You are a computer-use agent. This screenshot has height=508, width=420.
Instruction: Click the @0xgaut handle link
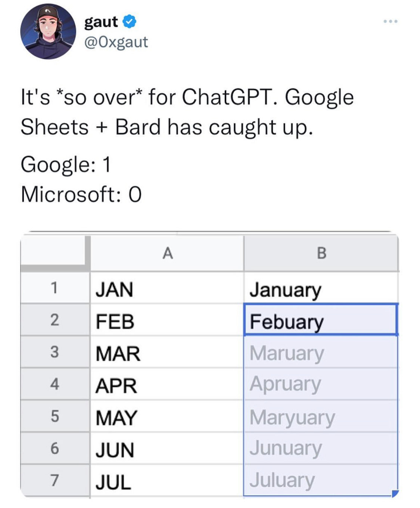click(116, 43)
